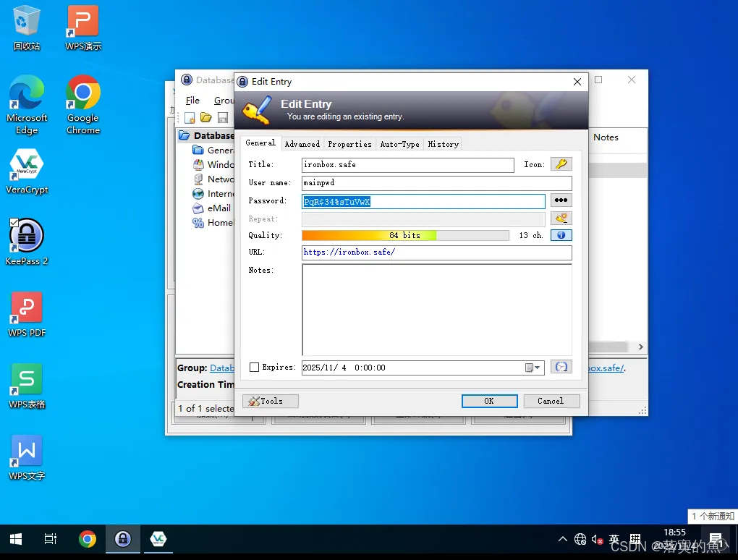Open the Windows Start menu
This screenshot has height=560, width=738.
click(x=16, y=539)
